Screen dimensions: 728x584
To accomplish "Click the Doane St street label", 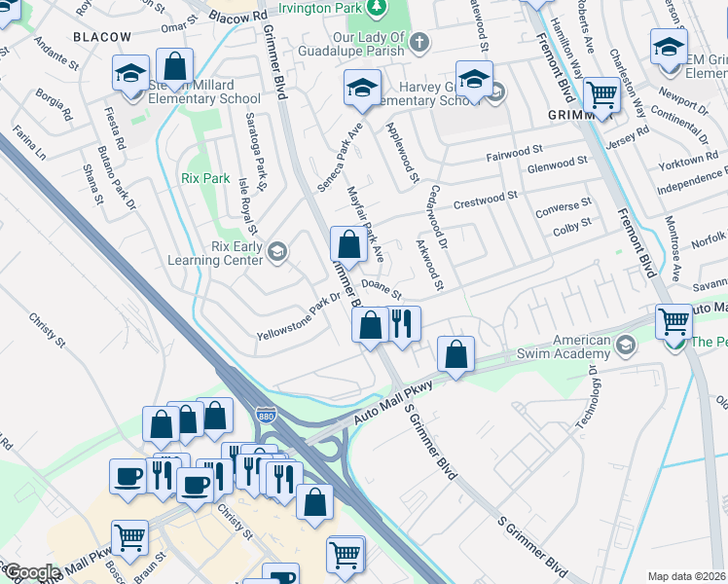I will 382,289.
